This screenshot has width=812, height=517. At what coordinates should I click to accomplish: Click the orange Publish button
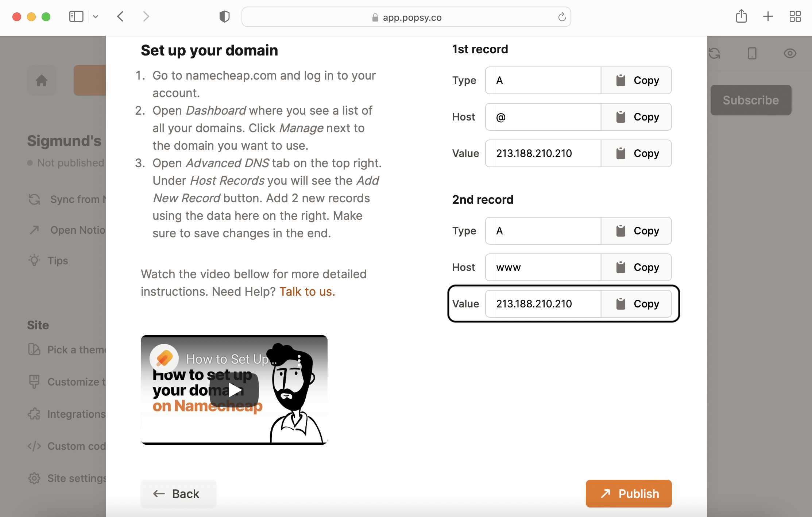(x=629, y=494)
